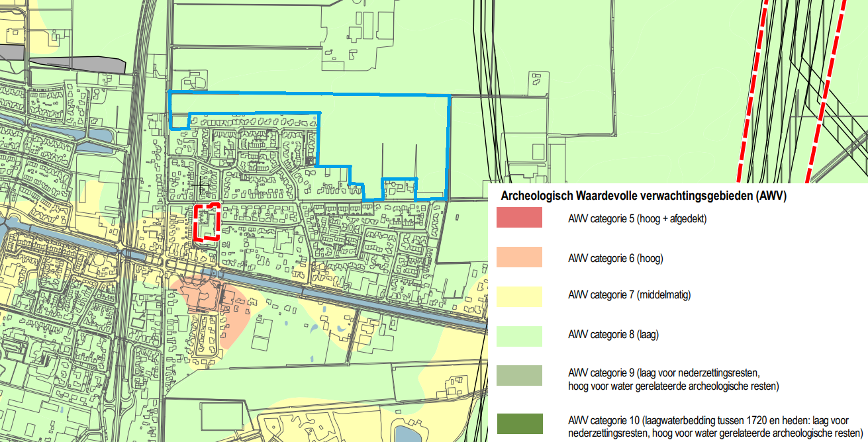Image resolution: width=868 pixels, height=442 pixels.
Task: Click the 'AWV categorie 6 (hoog)' label
Action: [x=615, y=258]
